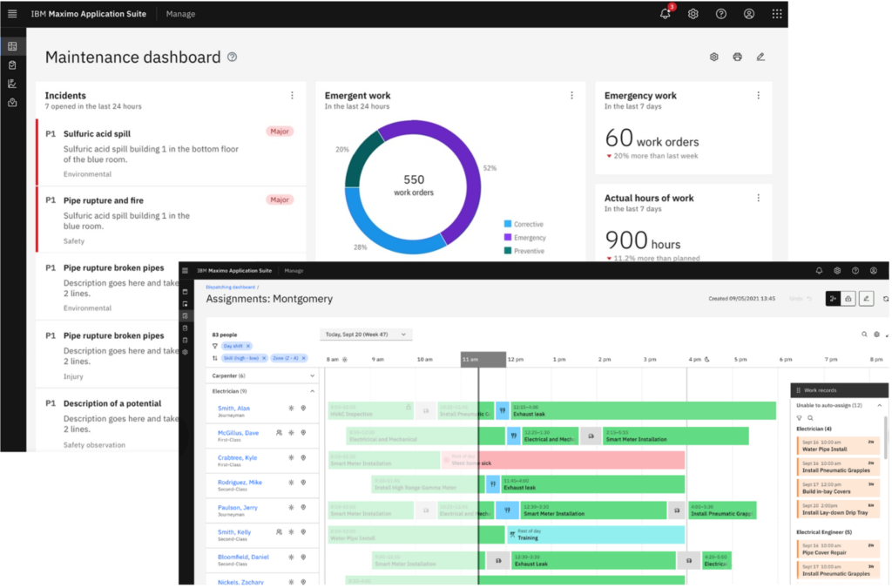The height and width of the screenshot is (588, 892).
Task: Select Smith, Alan in the people list
Action: click(x=233, y=408)
